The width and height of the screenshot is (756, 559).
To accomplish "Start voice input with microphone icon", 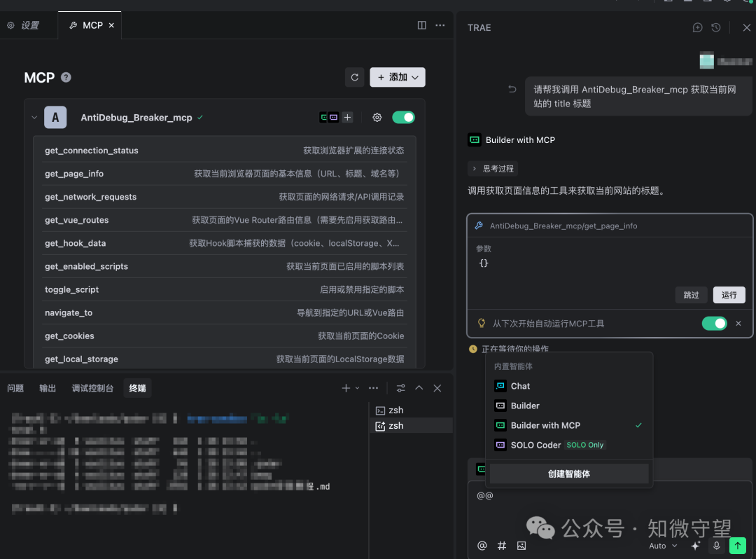I will (x=717, y=546).
